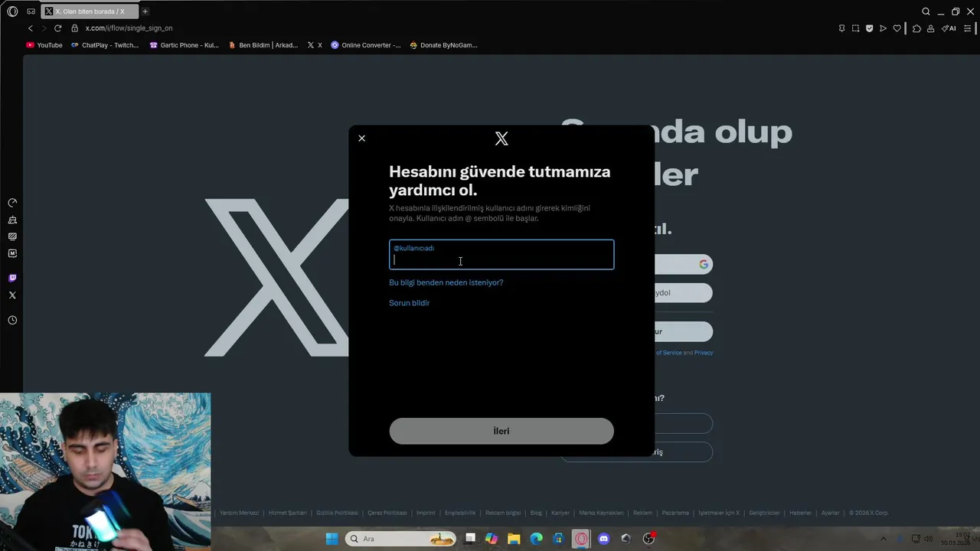
Task: Open Ayarlar footer link
Action: (830, 513)
